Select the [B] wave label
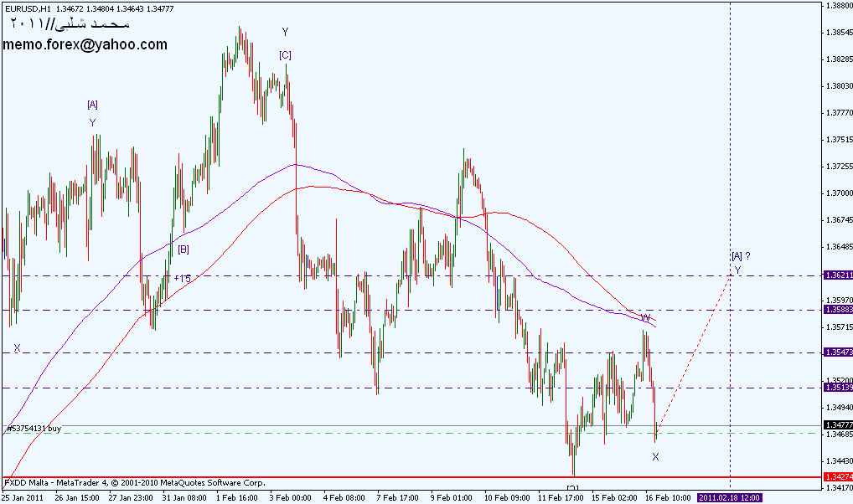The image size is (853, 504). click(183, 249)
